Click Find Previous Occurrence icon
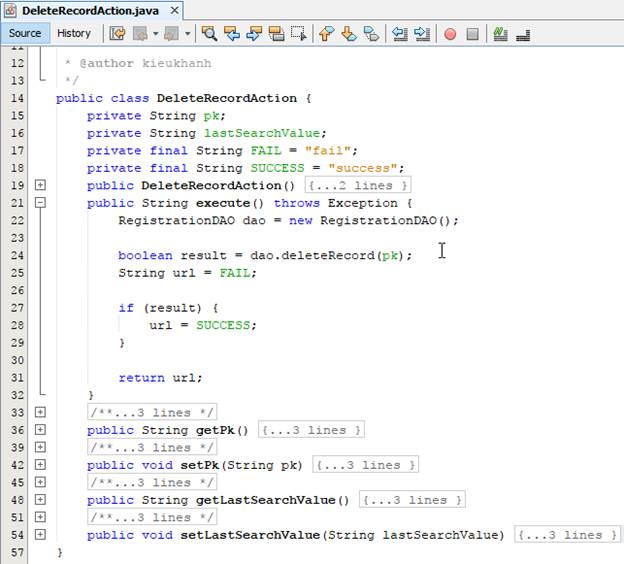This screenshot has width=624, height=564. (232, 34)
